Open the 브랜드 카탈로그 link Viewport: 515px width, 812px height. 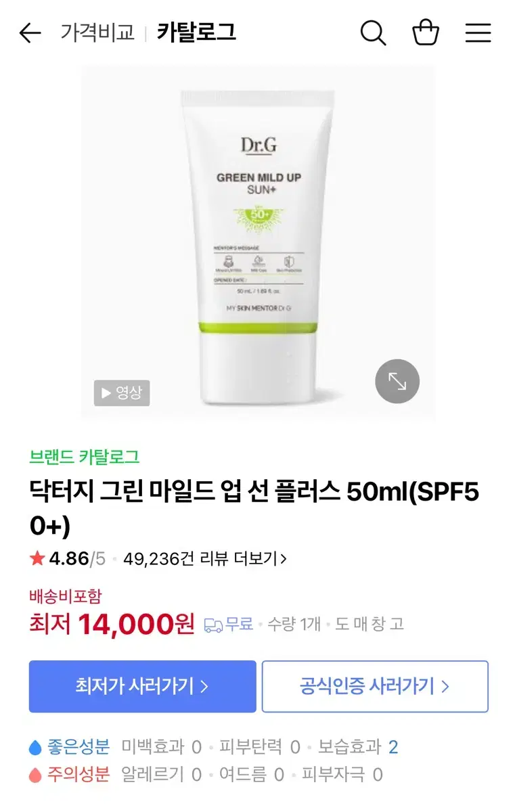point(85,457)
